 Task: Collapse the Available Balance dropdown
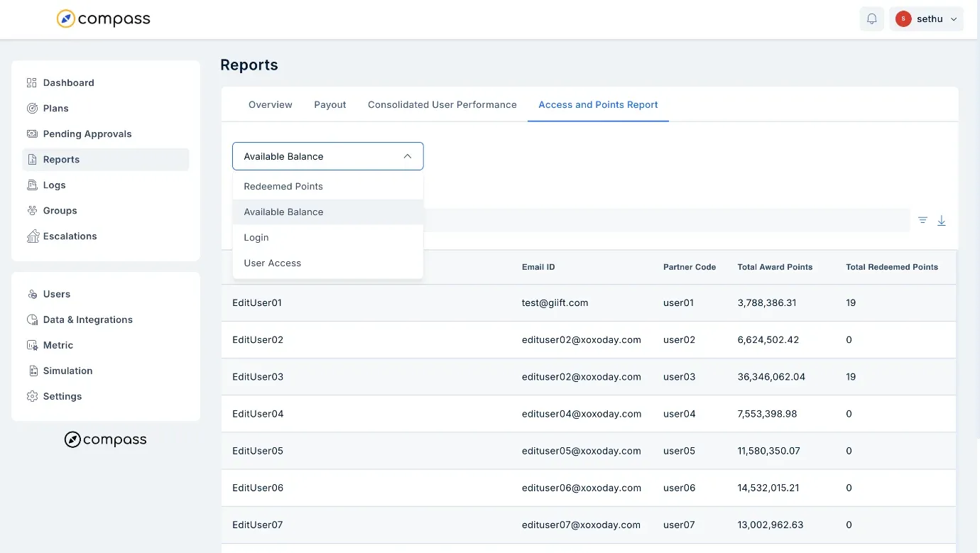328,156
